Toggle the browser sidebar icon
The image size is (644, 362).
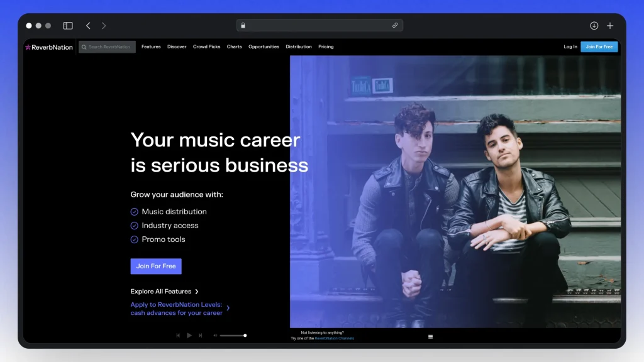click(x=67, y=25)
